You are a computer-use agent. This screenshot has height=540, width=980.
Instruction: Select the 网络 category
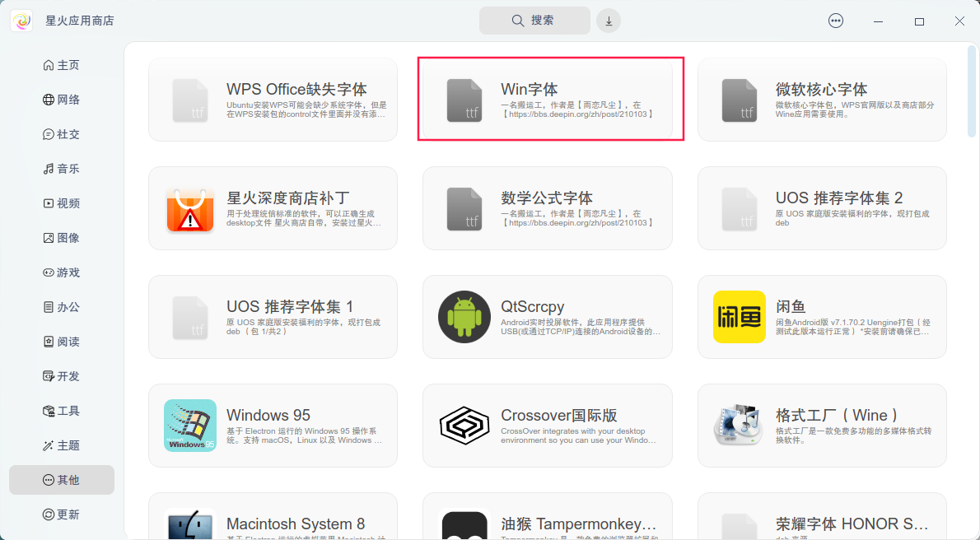coord(67,99)
